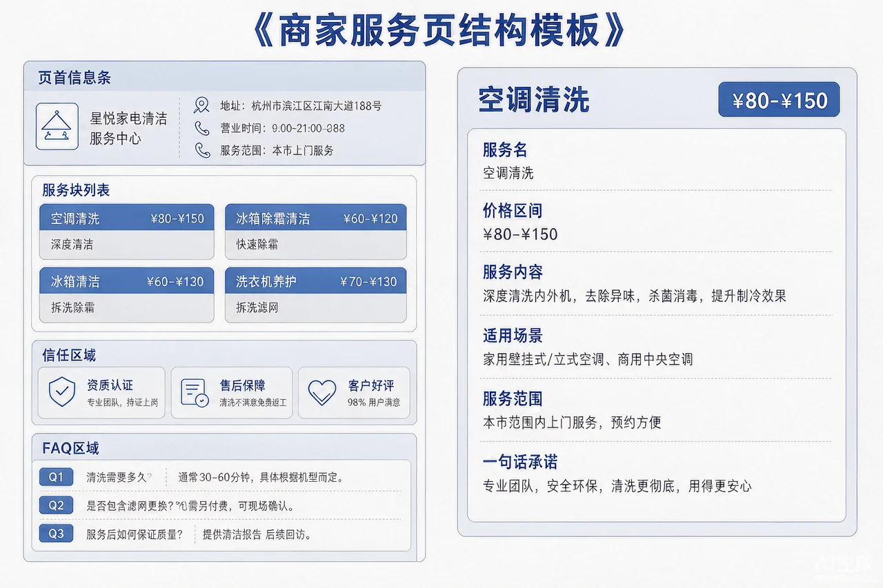Screen dimensions: 883x588
Task: Click the 适用场景 field label
Action: pyautogui.click(x=513, y=336)
